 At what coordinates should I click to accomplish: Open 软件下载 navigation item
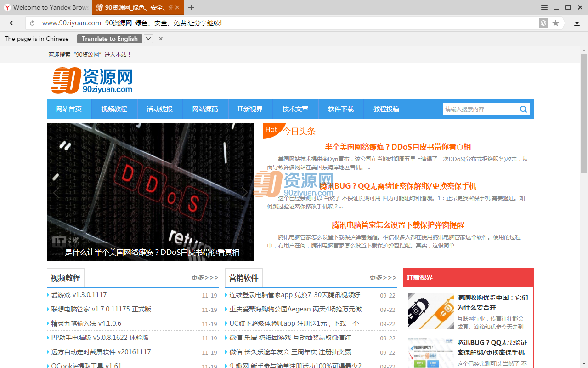point(341,109)
